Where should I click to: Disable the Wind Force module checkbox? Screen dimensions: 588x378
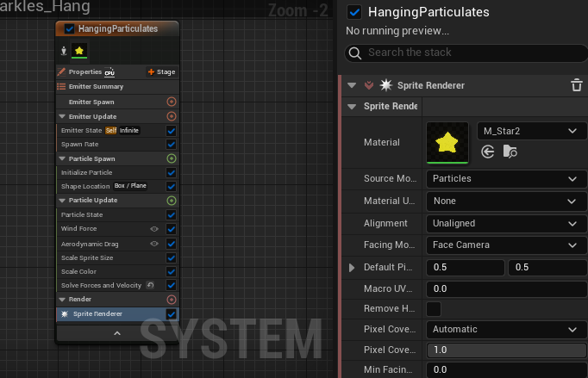tap(171, 229)
